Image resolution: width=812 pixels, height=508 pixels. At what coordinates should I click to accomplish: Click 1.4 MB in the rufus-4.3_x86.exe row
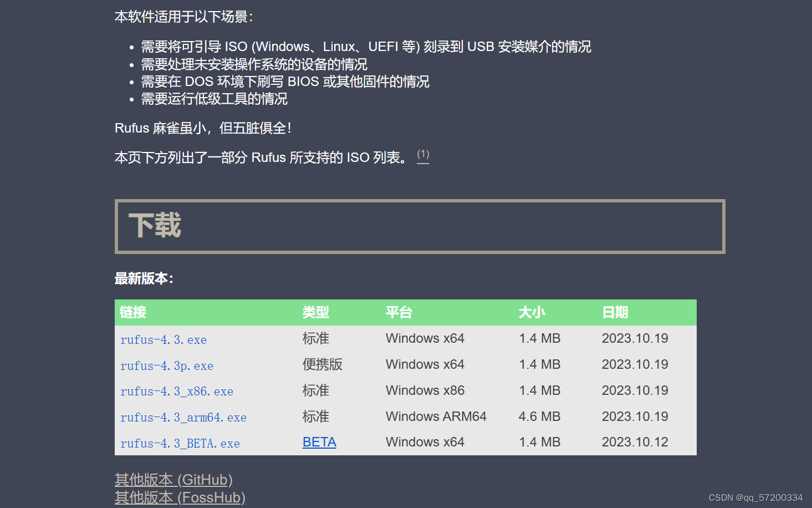point(540,390)
